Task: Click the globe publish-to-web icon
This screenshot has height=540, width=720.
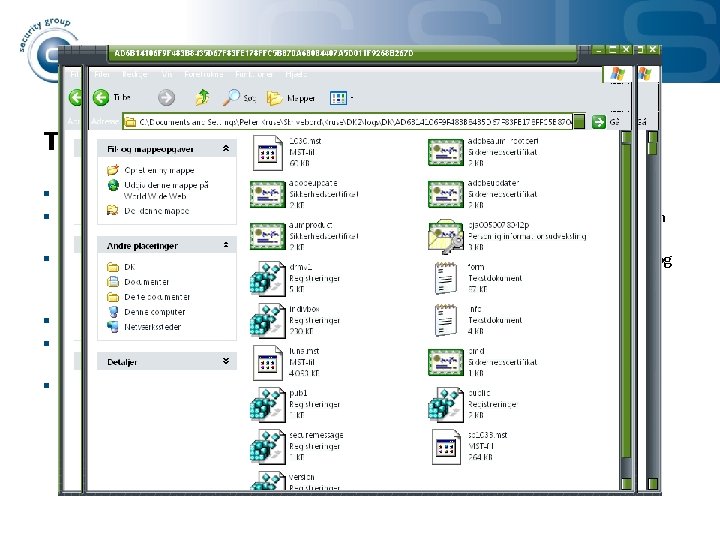Action: [x=113, y=185]
